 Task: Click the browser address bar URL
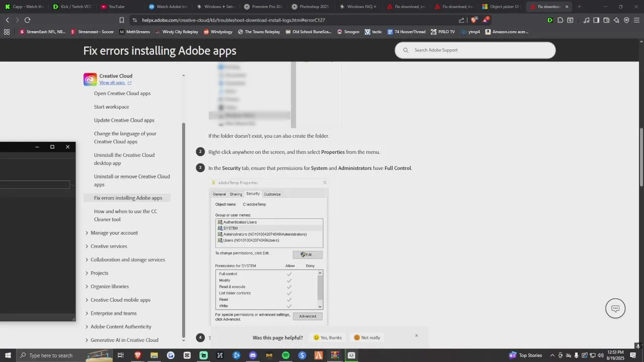[233, 20]
